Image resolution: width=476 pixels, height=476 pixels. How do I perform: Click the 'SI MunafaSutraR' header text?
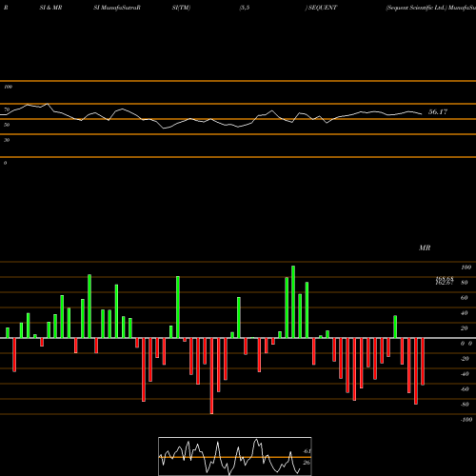pyautogui.click(x=117, y=8)
